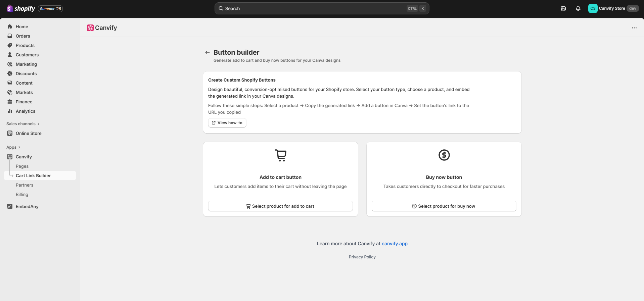644x301 pixels.
Task: Click the Canvify logo in page header
Action: point(90,28)
